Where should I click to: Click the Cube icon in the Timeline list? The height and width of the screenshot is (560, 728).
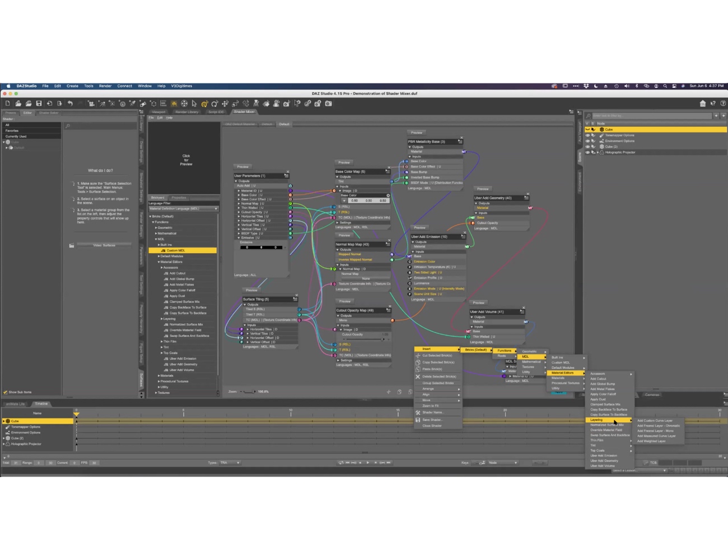(x=8, y=421)
